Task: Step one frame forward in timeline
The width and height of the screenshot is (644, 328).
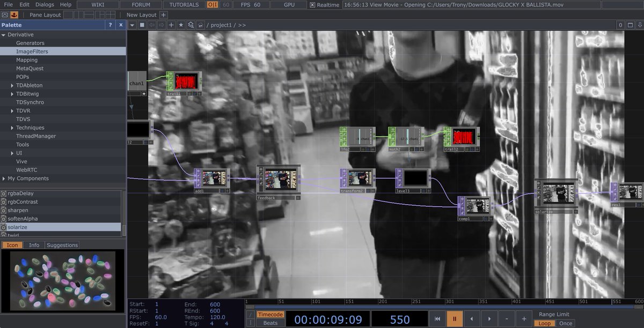Action: (x=489, y=319)
